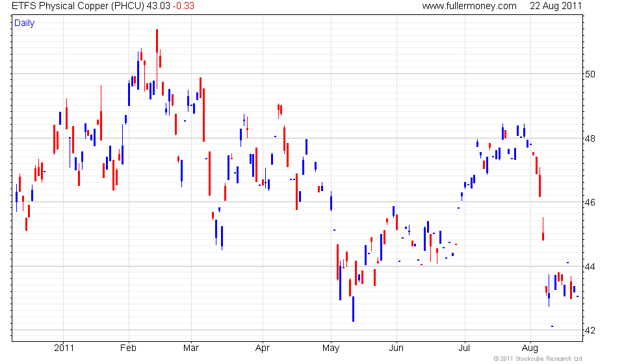Image resolution: width=637 pixels, height=364 pixels.
Task: Click the last price value 43.03
Action: click(x=158, y=6)
